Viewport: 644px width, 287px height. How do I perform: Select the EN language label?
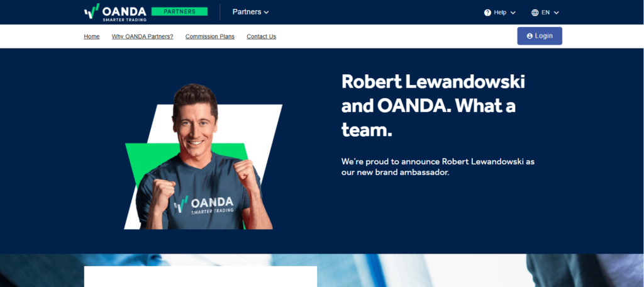(545, 13)
